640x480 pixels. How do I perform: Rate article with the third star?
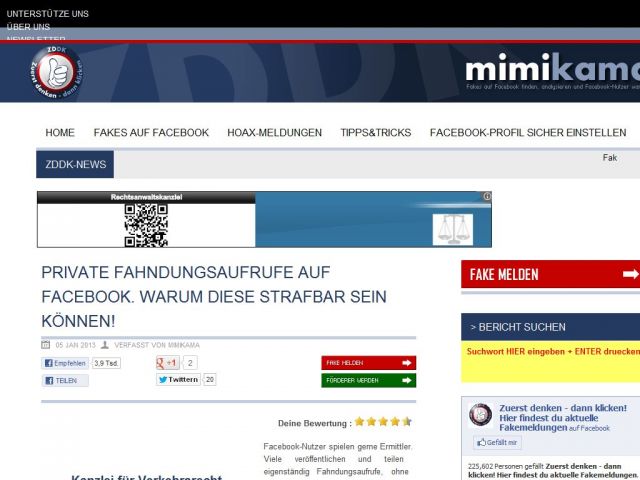pos(383,422)
